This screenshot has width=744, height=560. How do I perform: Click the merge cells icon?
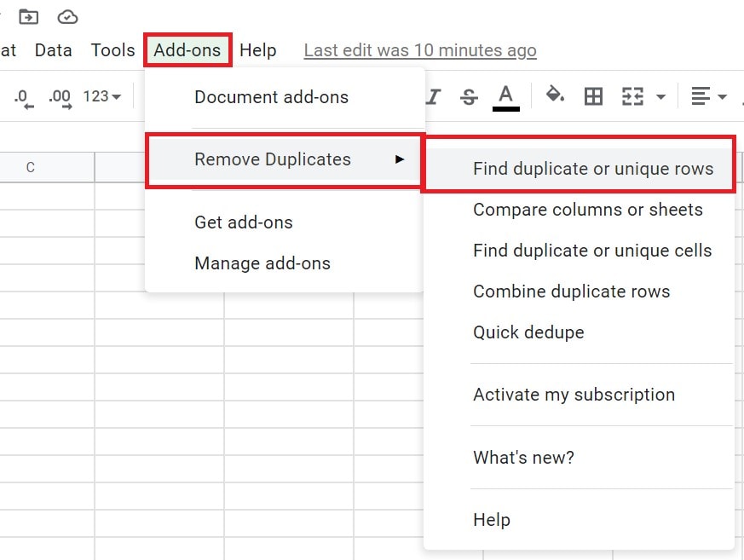coord(634,96)
